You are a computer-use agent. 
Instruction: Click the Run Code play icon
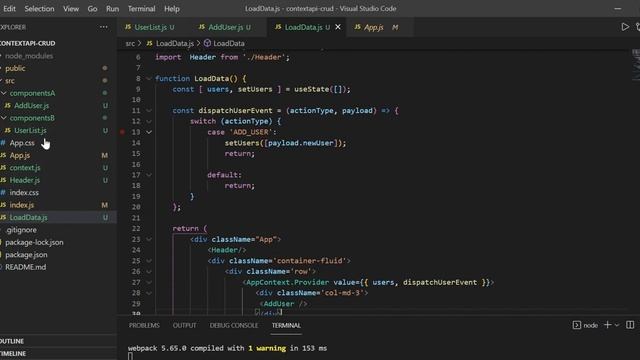point(625,27)
